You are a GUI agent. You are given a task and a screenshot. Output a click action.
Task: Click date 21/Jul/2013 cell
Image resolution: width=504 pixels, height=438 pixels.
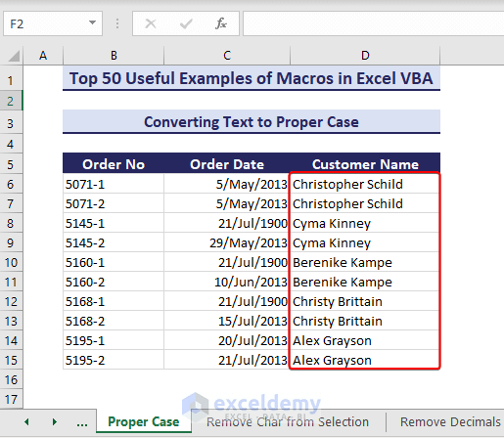coord(227,360)
